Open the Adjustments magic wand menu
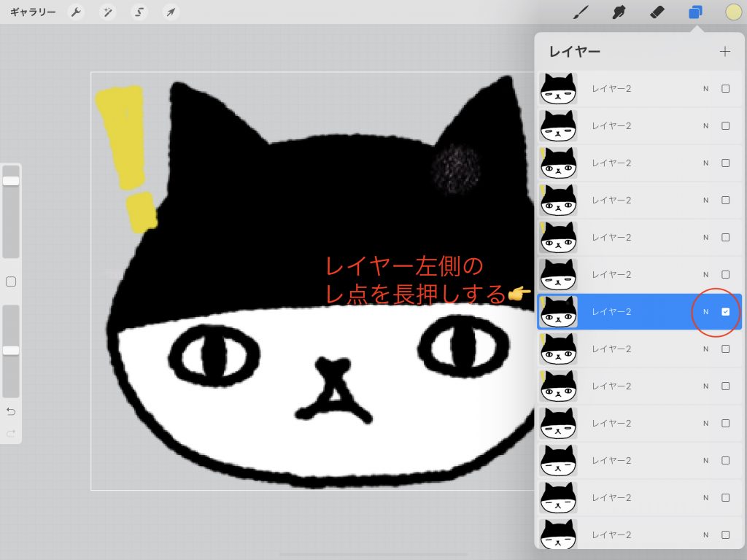 [x=107, y=12]
